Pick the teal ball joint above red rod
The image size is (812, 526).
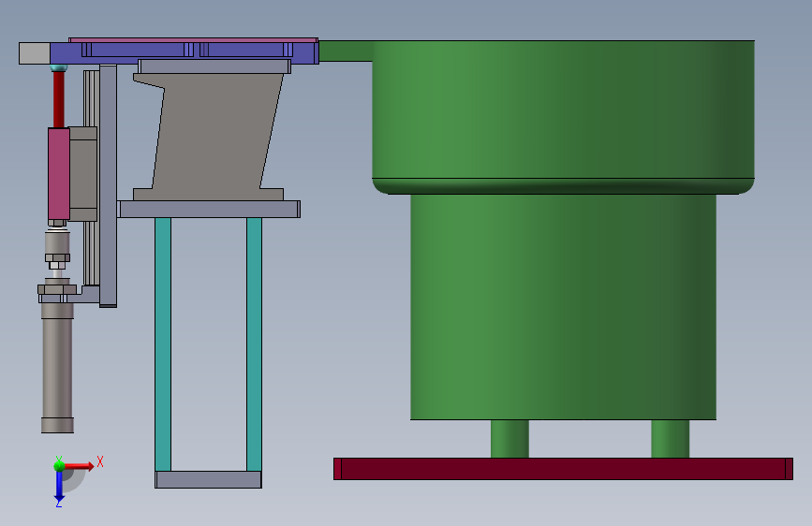[58, 67]
